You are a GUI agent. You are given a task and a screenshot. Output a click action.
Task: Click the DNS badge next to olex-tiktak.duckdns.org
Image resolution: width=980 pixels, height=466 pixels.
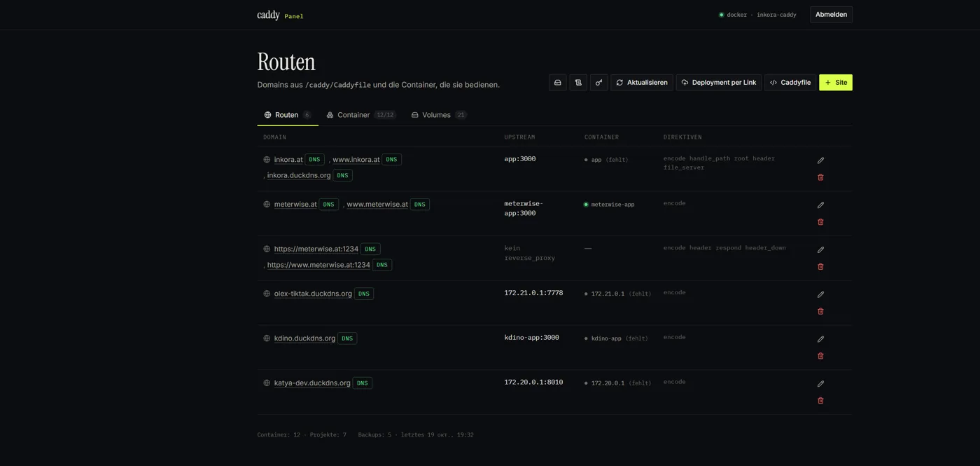pos(364,294)
